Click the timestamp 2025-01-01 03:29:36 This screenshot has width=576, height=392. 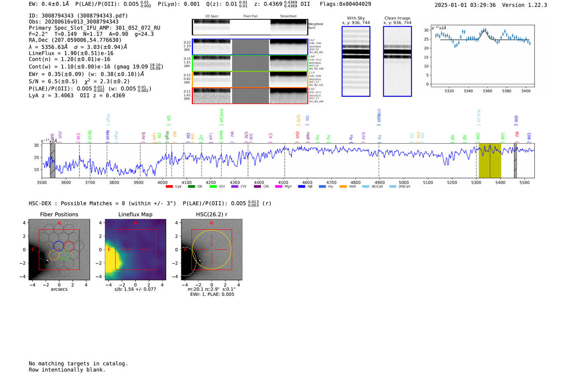click(x=465, y=5)
